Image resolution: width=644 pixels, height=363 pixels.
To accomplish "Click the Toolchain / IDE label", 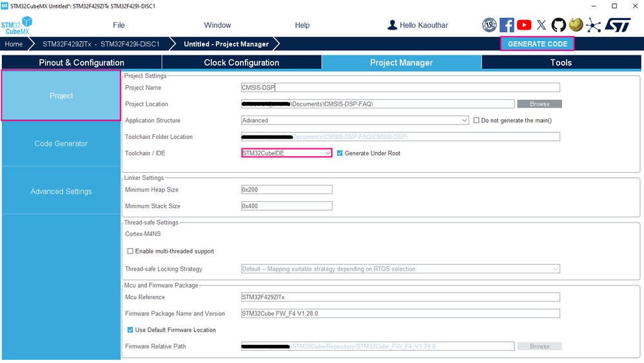I will pyautogui.click(x=145, y=153).
